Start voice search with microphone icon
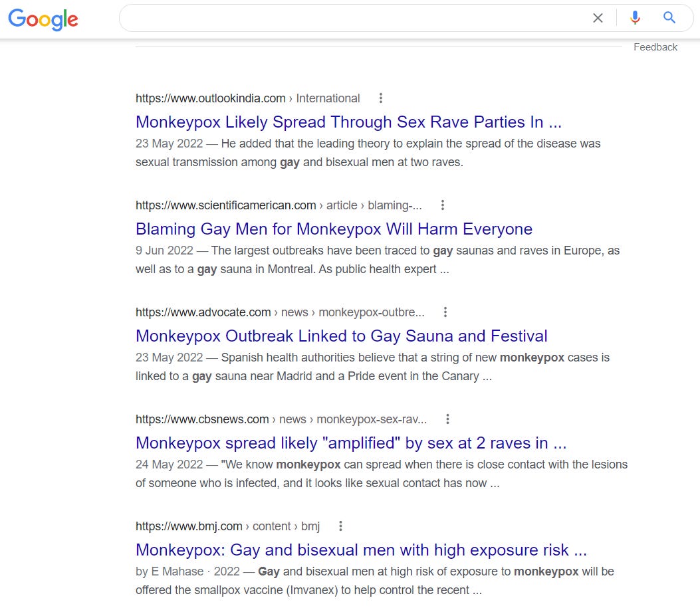The height and width of the screenshot is (612, 700). (635, 18)
